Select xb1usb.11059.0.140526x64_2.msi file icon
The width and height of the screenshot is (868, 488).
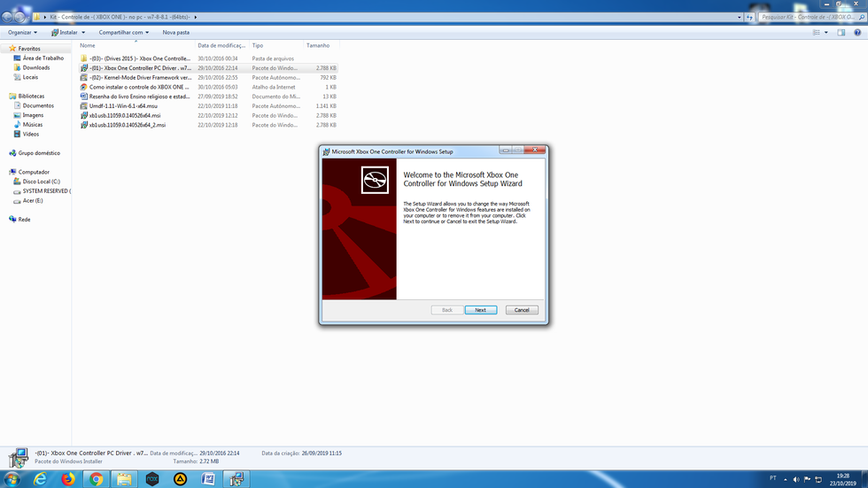(83, 125)
